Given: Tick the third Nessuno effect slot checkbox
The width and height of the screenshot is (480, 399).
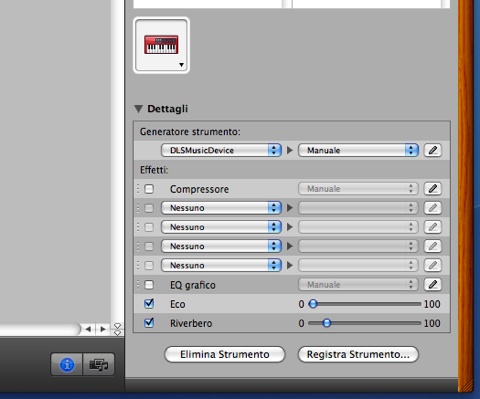Looking at the screenshot, I should (149, 246).
